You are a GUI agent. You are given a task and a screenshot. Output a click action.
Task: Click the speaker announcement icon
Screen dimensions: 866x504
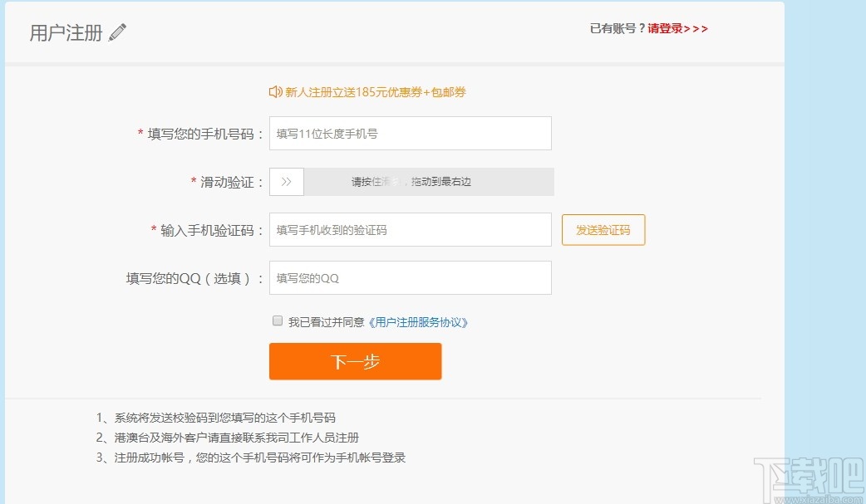(x=276, y=92)
